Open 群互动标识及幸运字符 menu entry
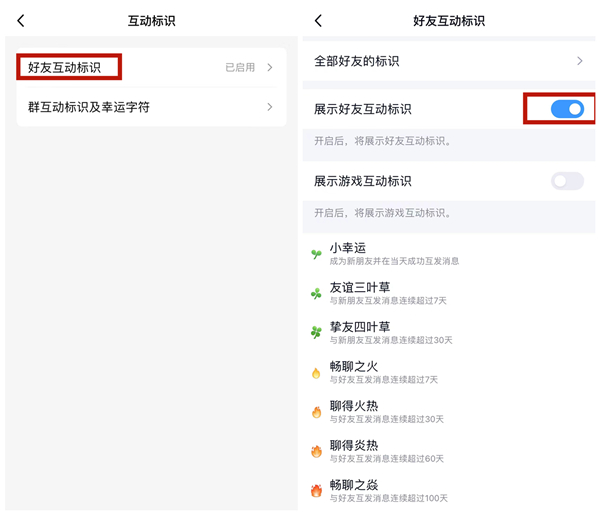This screenshot has width=600, height=515. click(89, 107)
